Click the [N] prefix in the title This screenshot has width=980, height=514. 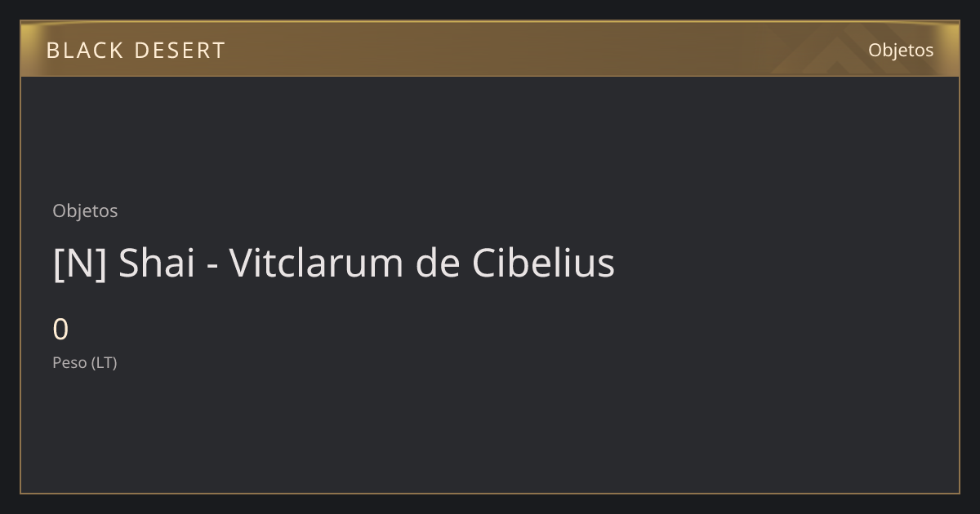coord(80,263)
